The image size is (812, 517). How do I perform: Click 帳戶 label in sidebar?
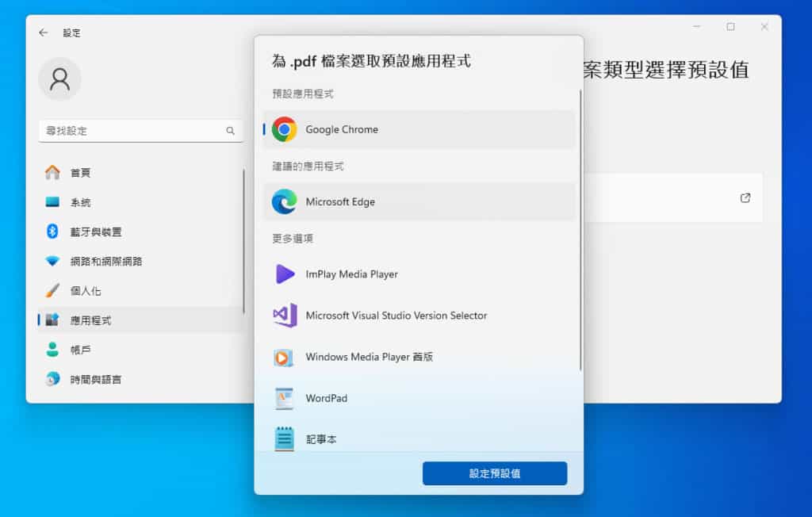[x=80, y=350]
